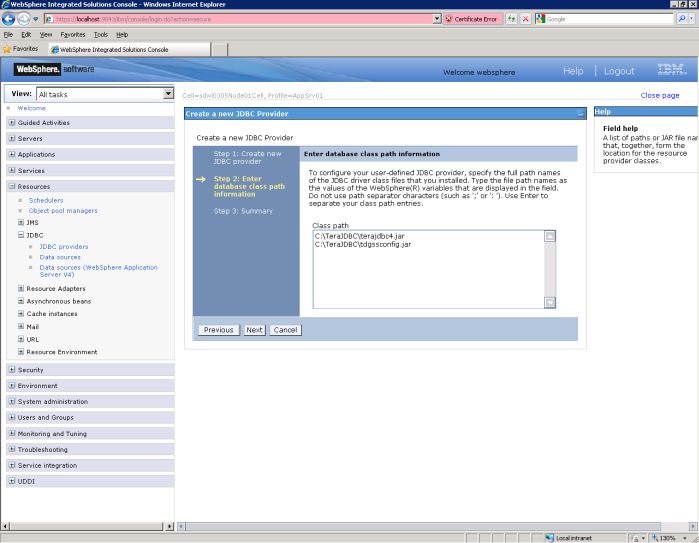The height and width of the screenshot is (543, 699).
Task: Open address bar history dropdown
Action: 437,19
